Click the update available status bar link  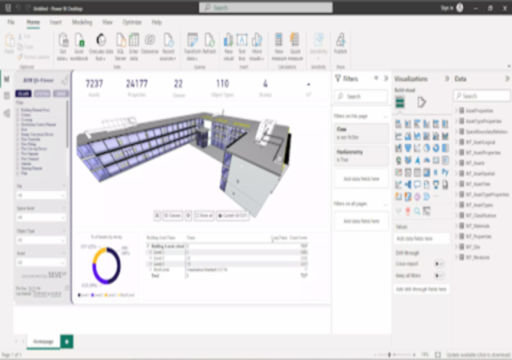(478, 355)
